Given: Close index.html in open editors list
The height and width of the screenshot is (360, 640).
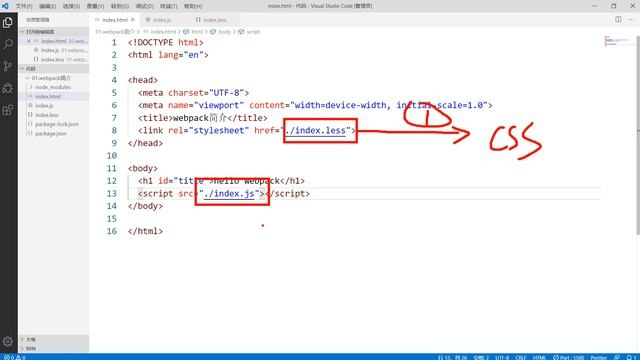Looking at the screenshot, I should (29, 41).
